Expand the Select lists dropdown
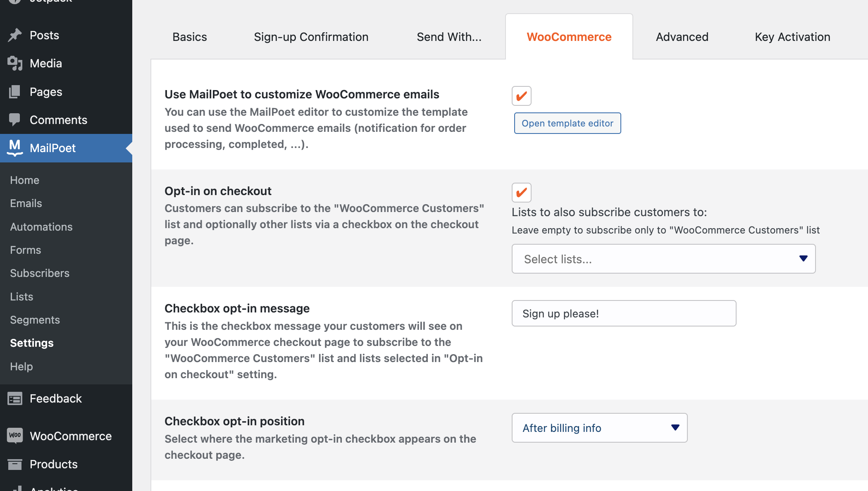Screen dimensions: 868x491 (663, 259)
